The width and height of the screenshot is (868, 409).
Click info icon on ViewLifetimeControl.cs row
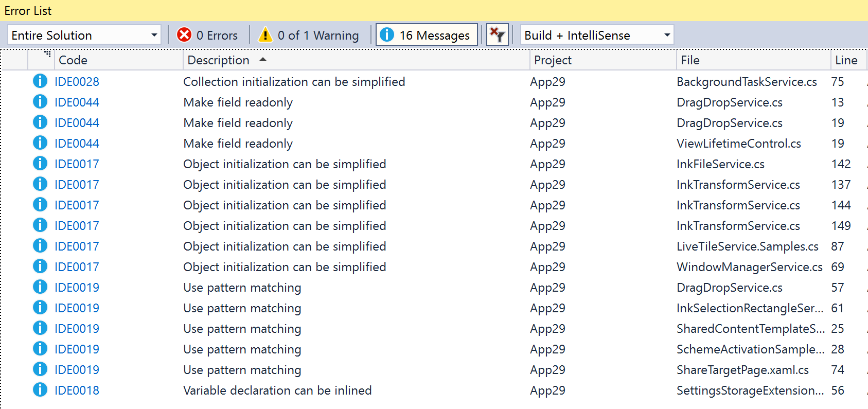coord(40,143)
